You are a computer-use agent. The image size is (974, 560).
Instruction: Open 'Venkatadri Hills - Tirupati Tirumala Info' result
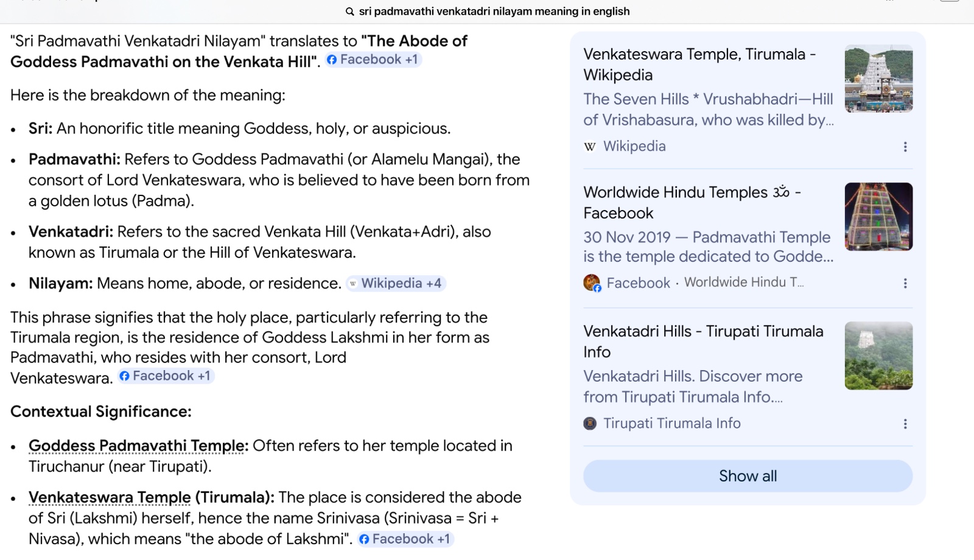(x=703, y=341)
